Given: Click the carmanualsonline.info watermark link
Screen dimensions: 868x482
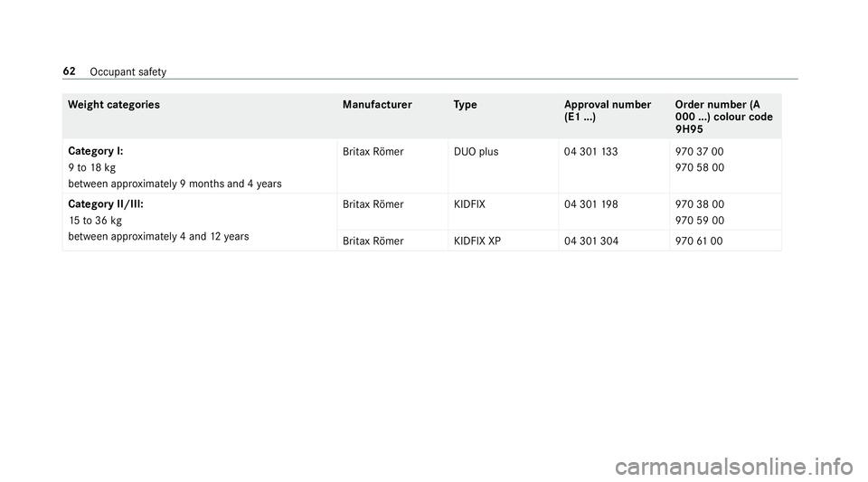Looking at the screenshot, I should [734, 467].
